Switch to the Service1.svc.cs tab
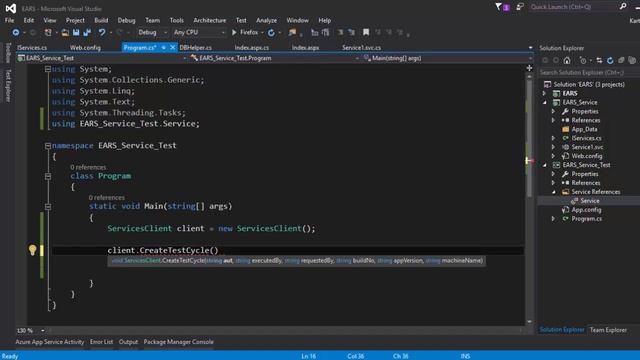Screen dimensions: 640x360 coord(362,48)
